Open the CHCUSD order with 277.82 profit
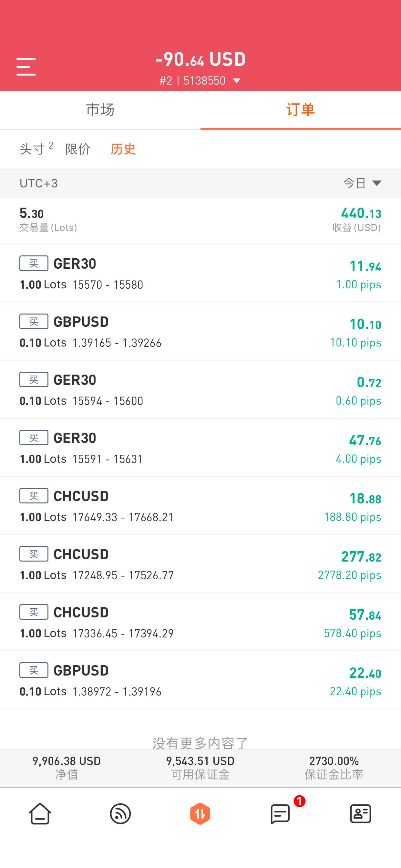 click(x=200, y=564)
